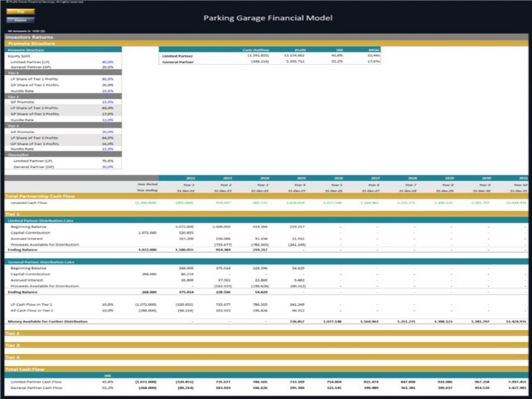Select the Limited Partner IRR value
This screenshot has width=532, height=399.
click(337, 56)
